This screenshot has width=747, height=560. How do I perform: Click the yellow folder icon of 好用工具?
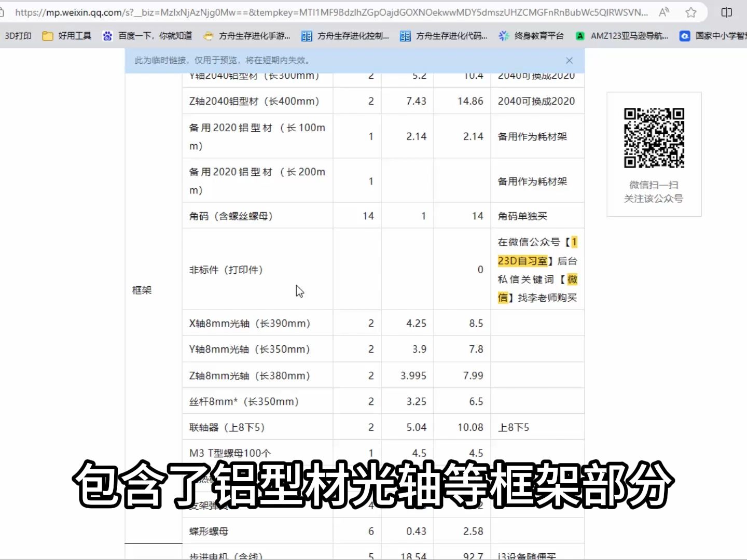48,36
